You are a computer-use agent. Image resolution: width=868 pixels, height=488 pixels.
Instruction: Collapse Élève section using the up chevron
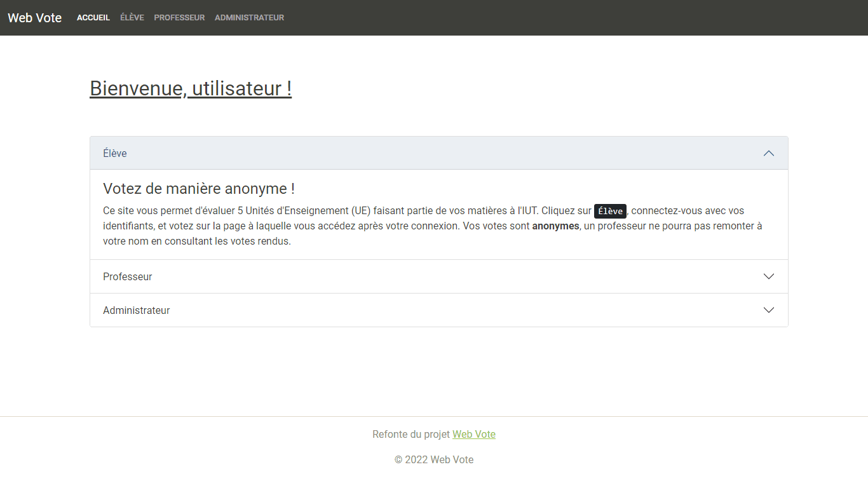pyautogui.click(x=769, y=153)
